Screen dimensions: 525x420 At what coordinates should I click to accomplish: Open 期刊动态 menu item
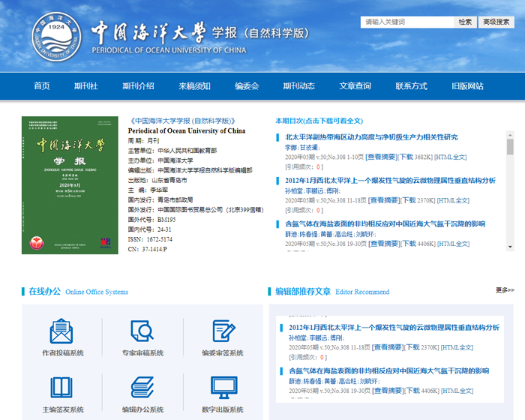click(x=299, y=86)
